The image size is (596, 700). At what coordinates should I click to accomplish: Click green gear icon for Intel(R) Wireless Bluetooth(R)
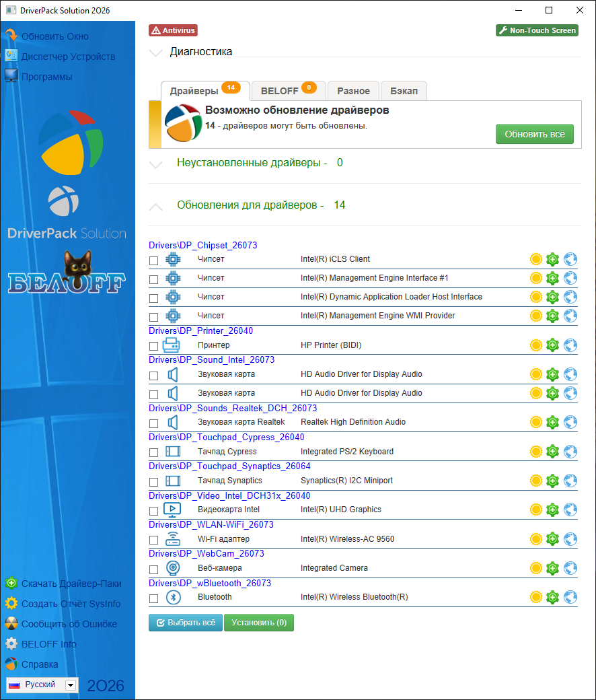point(553,597)
